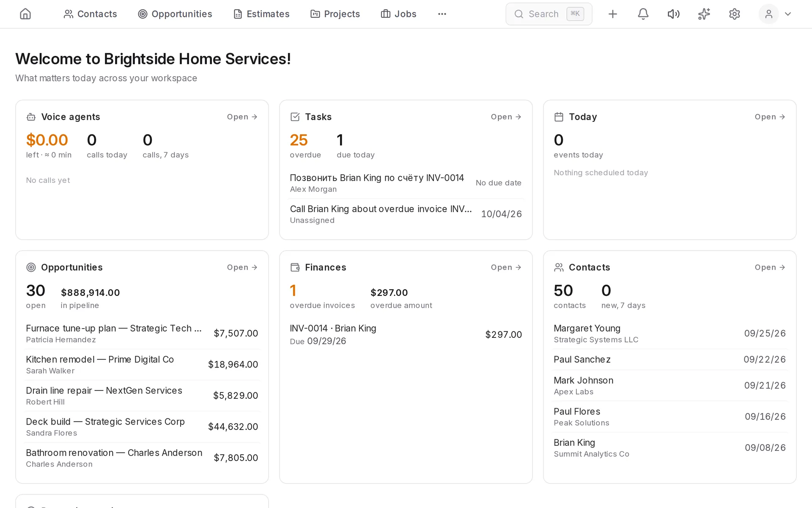Open the Voice agents card link

242,117
